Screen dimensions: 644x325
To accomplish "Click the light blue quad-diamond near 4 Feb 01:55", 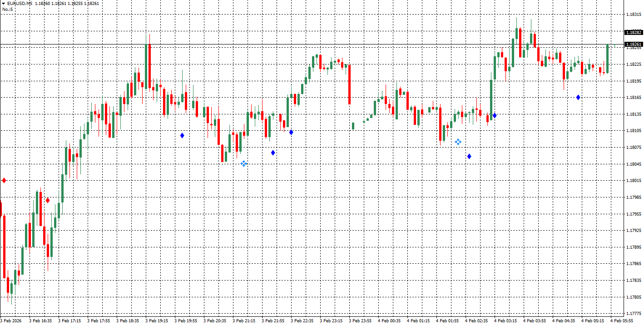I will 458,142.
